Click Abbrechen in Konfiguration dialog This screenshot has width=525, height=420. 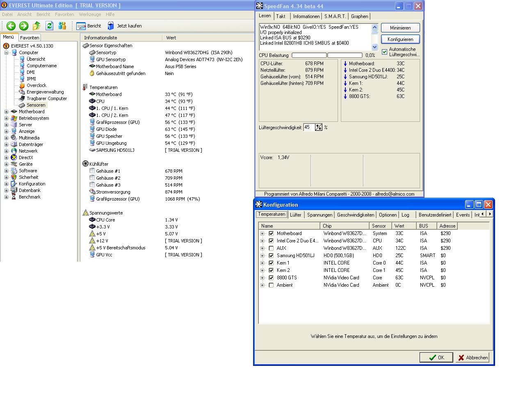(472, 357)
